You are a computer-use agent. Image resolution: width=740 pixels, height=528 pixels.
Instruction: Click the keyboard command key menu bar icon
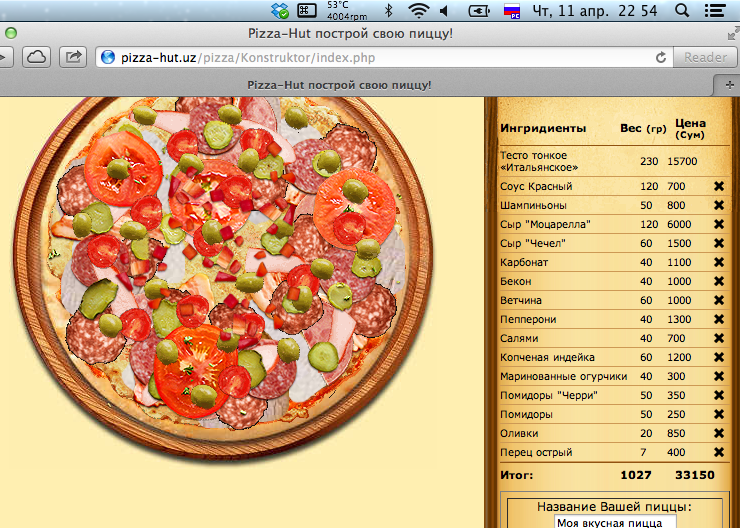307,10
